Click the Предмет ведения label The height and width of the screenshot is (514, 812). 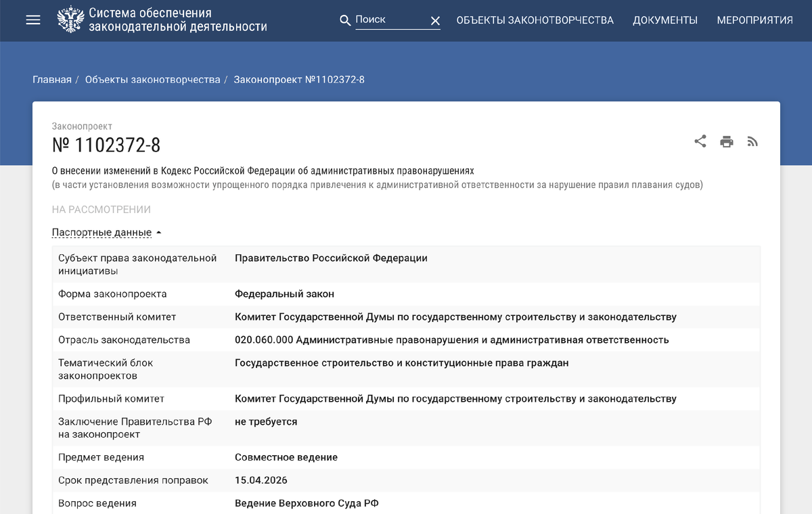coord(101,458)
